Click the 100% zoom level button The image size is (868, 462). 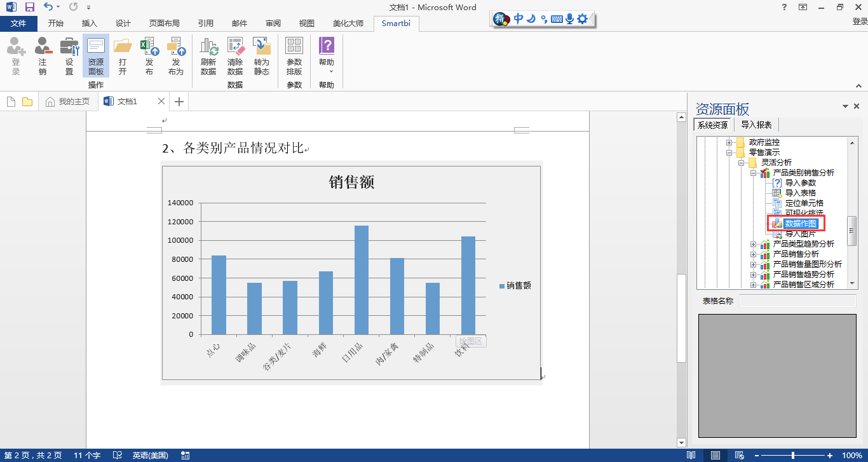(x=851, y=456)
